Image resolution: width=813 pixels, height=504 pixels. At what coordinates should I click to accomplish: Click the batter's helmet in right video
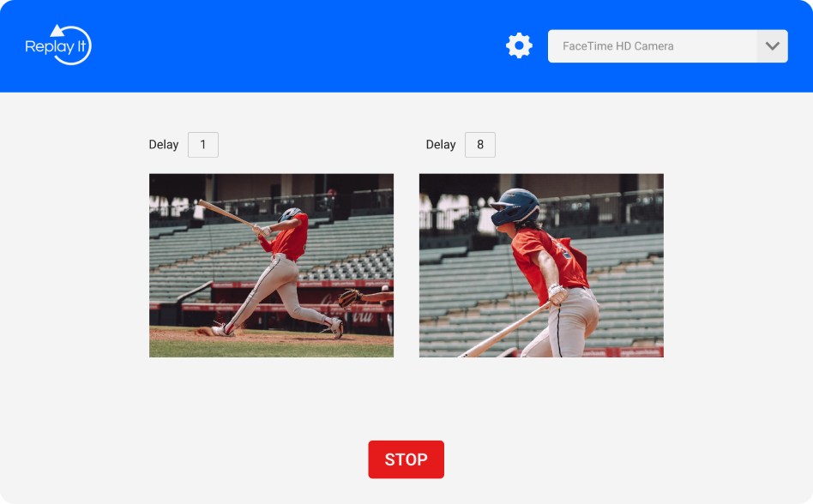516,206
